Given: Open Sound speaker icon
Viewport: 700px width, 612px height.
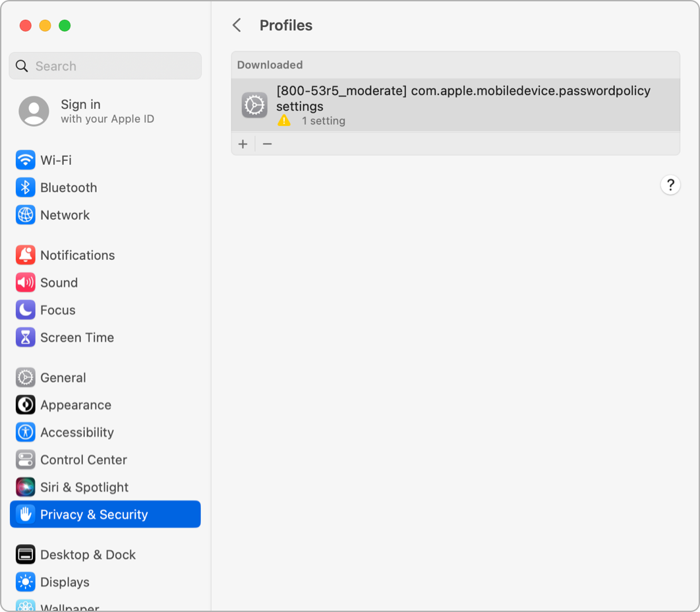Looking at the screenshot, I should click(x=26, y=282).
